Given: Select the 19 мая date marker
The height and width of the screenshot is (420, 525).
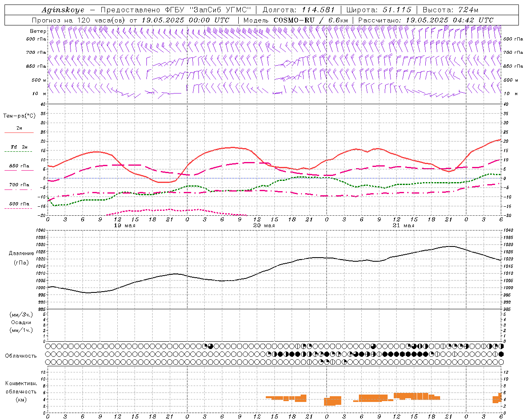Looking at the screenshot, I should click(125, 226).
